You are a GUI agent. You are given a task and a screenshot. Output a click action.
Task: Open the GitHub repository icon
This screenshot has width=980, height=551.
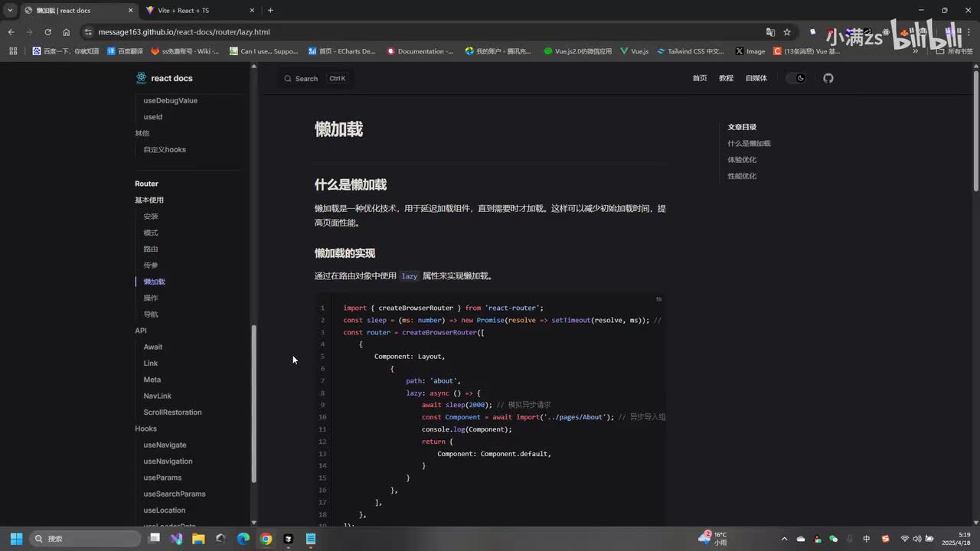coord(828,78)
